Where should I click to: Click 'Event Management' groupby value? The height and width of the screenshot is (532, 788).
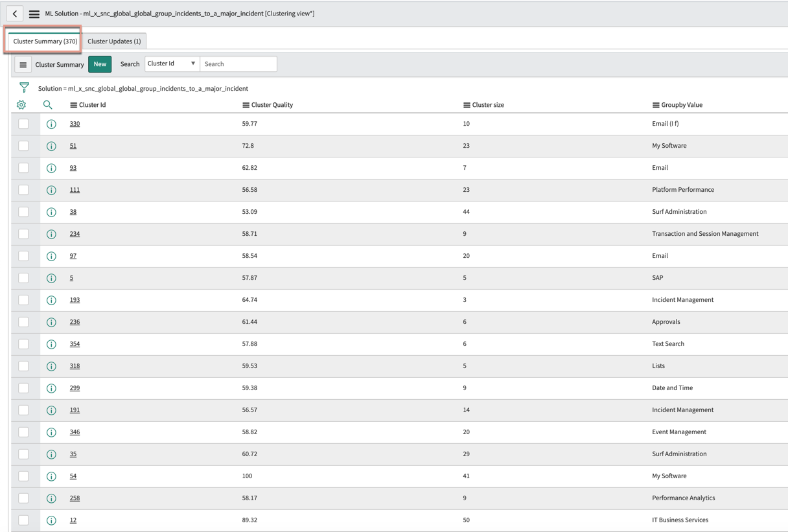point(679,432)
